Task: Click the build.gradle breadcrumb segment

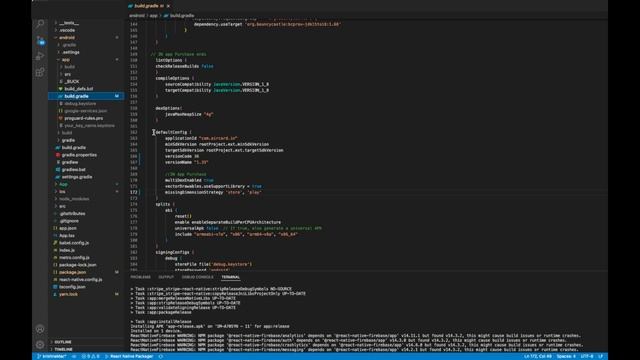Action: click(182, 16)
